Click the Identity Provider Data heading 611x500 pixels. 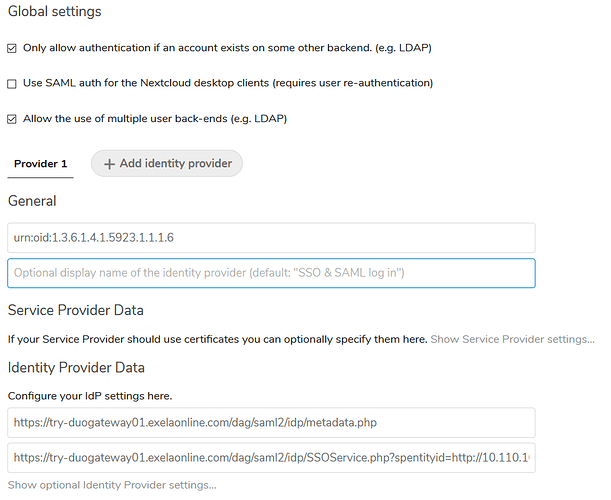(x=76, y=367)
